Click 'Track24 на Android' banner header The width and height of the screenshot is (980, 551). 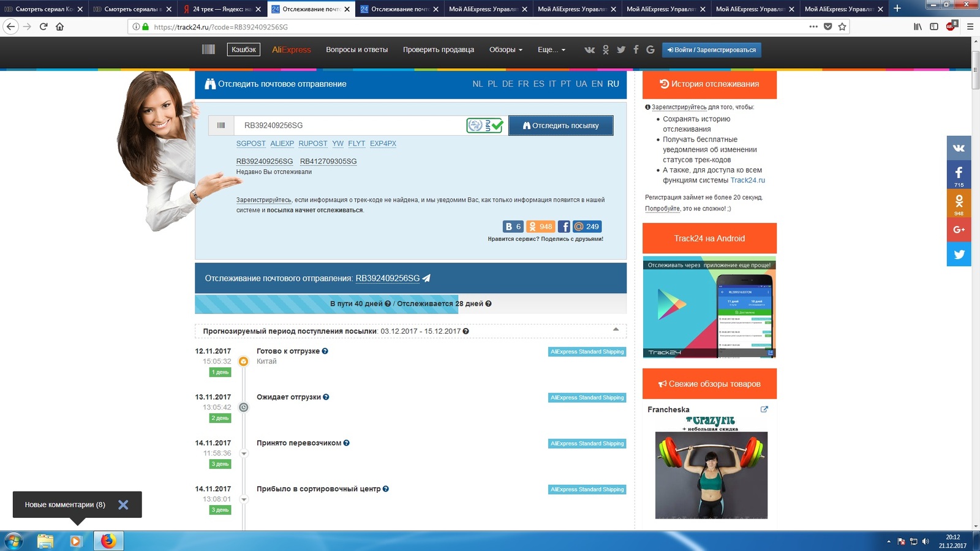709,238
